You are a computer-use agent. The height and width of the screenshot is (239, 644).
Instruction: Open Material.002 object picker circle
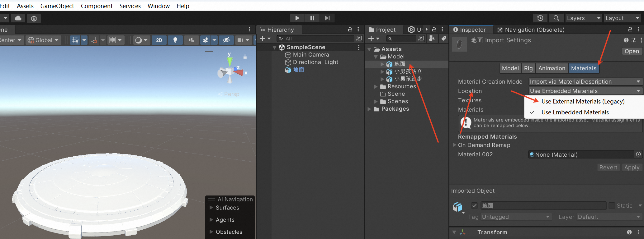click(x=638, y=154)
